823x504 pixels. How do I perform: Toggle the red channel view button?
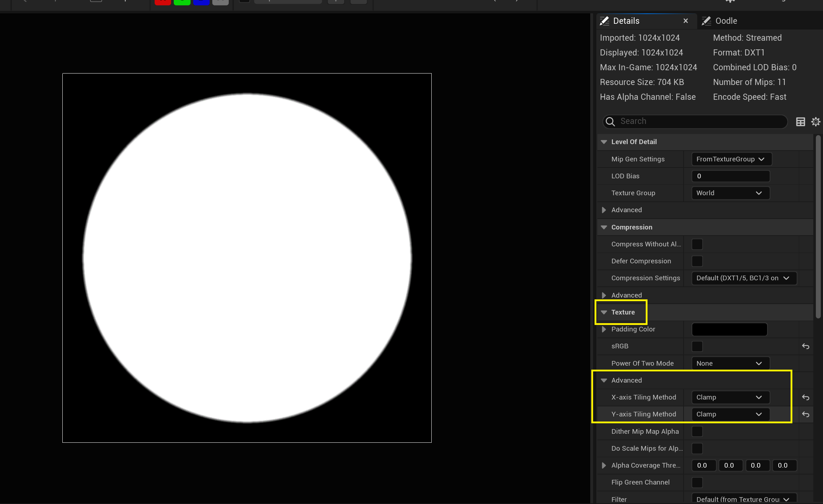point(163,2)
